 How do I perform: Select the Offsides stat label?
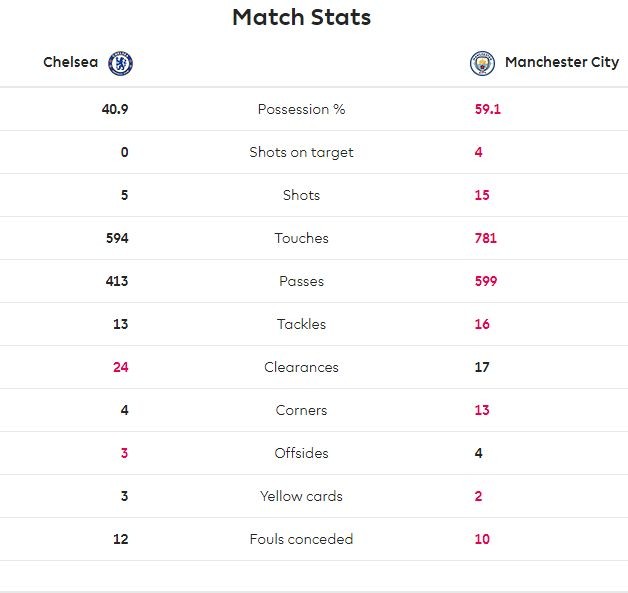point(301,453)
